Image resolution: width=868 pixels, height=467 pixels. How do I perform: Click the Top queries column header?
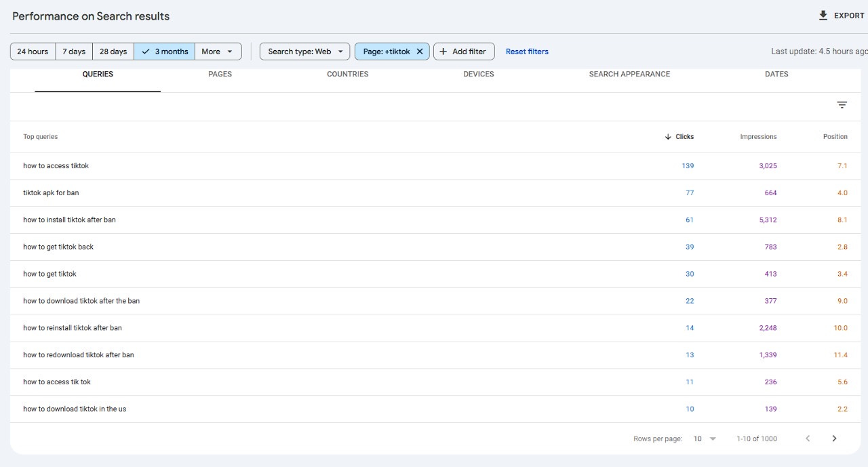pos(40,137)
